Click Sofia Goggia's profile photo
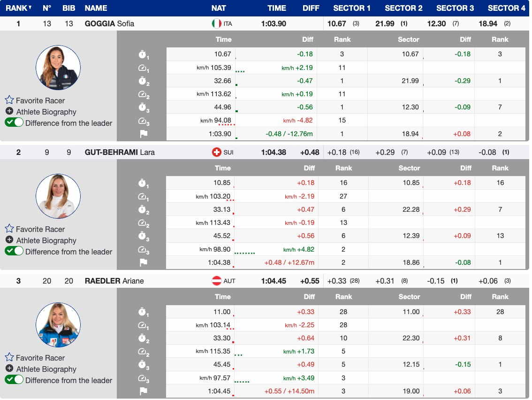 coord(58,68)
